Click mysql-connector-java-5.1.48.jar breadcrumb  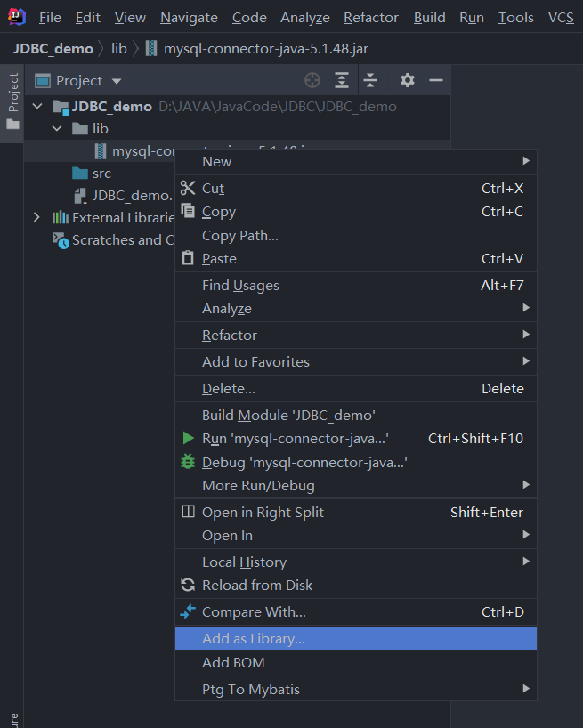[266, 49]
